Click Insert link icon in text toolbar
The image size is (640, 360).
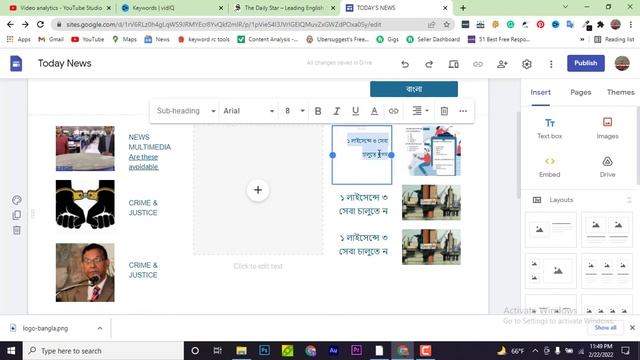[393, 111]
